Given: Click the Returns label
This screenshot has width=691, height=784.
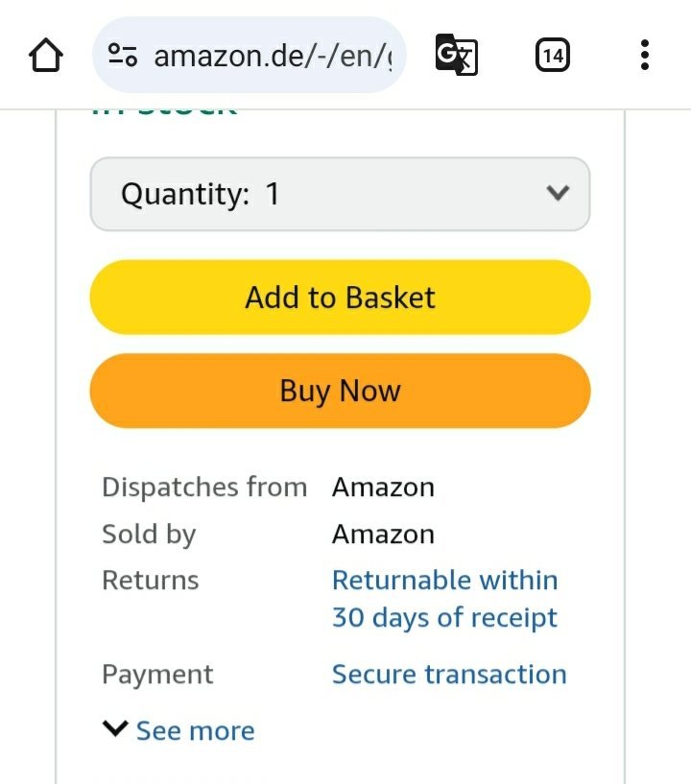Looking at the screenshot, I should click(151, 581).
